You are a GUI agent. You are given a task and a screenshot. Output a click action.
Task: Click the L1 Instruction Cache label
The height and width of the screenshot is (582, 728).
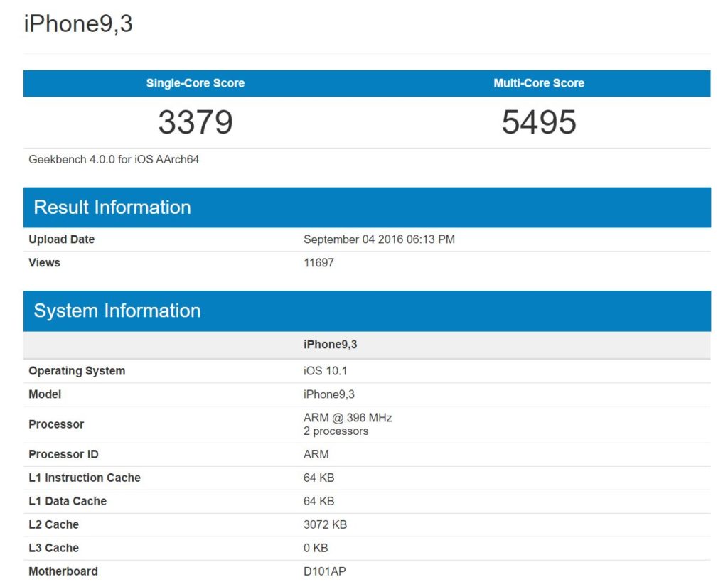[x=85, y=478]
